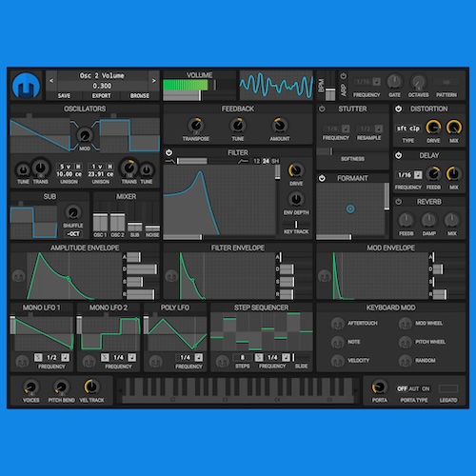Click the Amplitude Envelope Decay slider
The width and height of the screenshot is (476, 476).
tap(142, 269)
